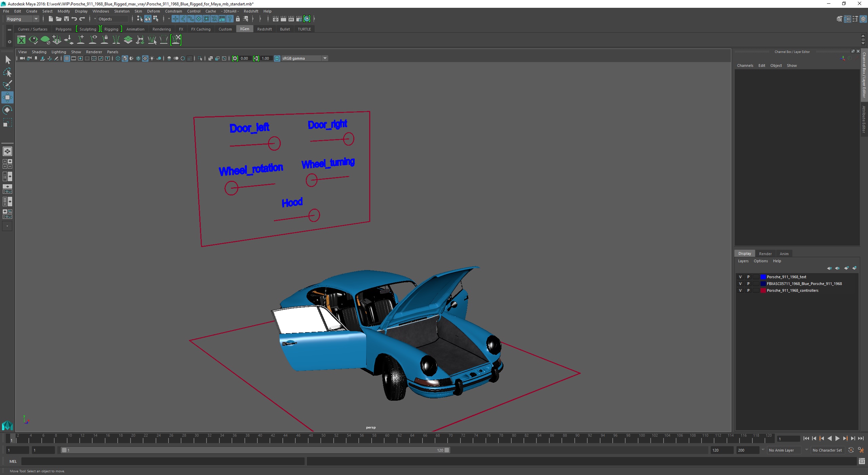Viewport: 868px width, 475px height.
Task: Open the shelf options gear menu
Action: [9, 42]
